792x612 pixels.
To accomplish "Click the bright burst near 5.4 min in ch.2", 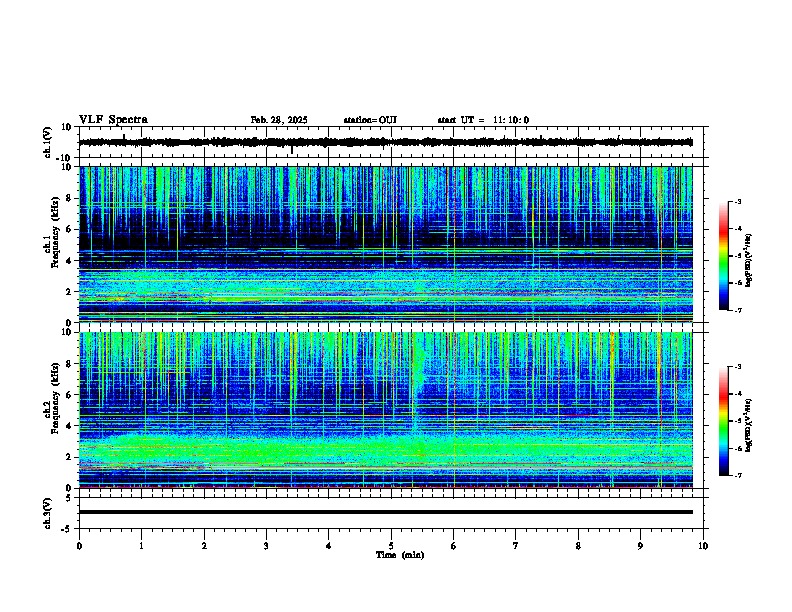I will click(x=418, y=379).
